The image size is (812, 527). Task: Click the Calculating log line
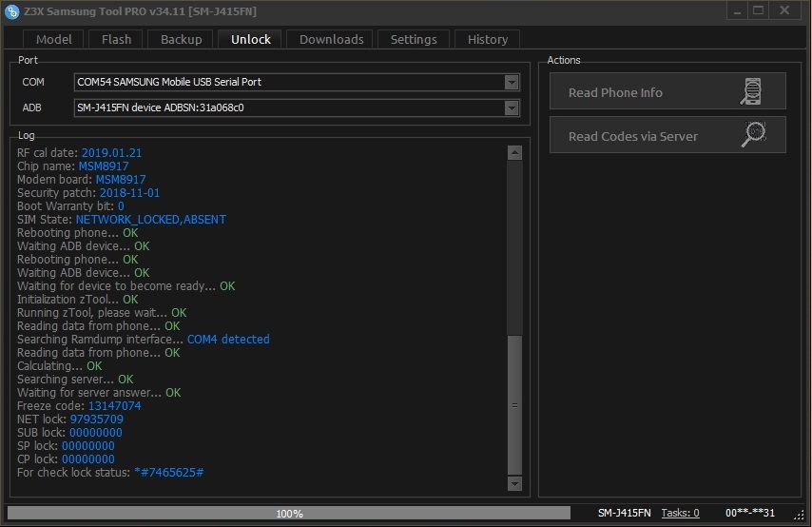(60, 366)
